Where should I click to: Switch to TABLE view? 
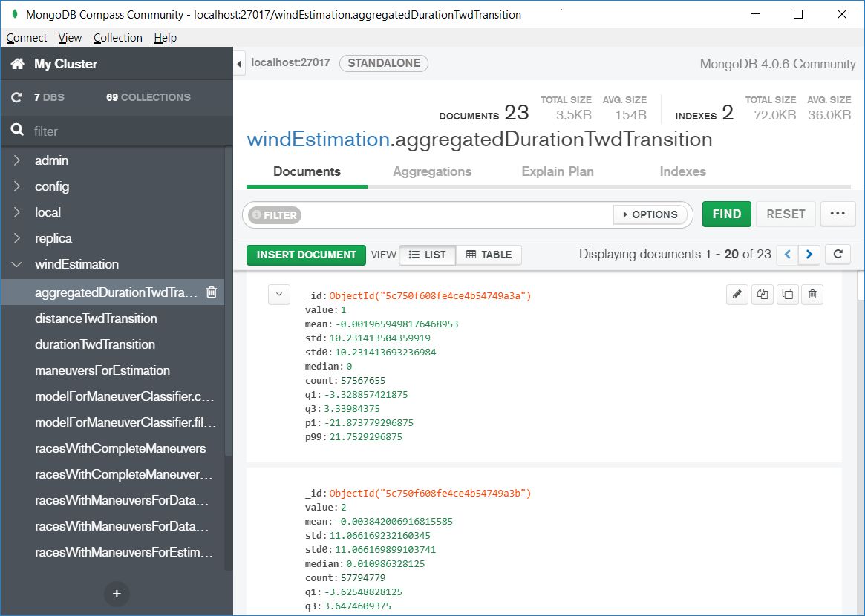click(x=489, y=255)
